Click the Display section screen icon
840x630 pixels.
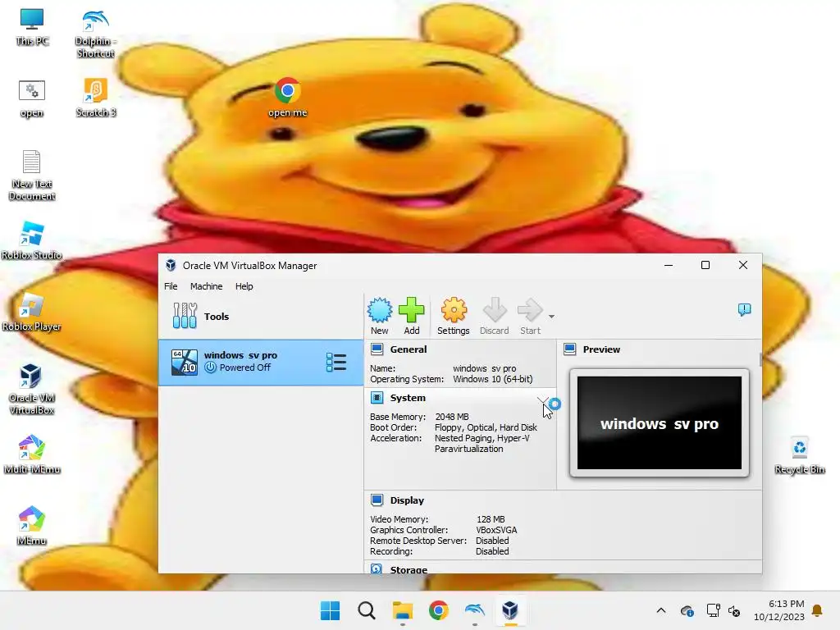pyautogui.click(x=377, y=500)
